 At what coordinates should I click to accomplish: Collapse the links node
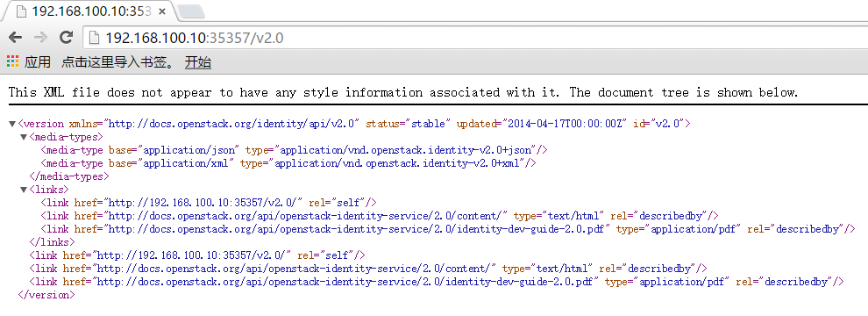[x=24, y=190]
